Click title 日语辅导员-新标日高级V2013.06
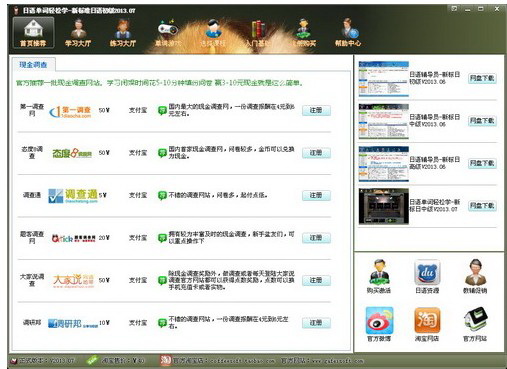Screen dimensions: 507x369 [x=435, y=163]
